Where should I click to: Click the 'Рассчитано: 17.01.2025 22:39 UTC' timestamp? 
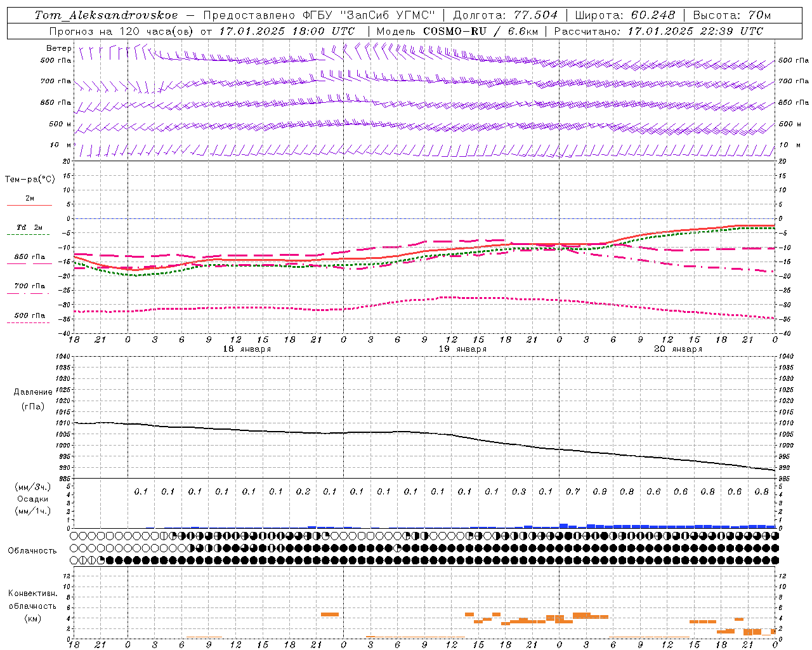click(658, 31)
